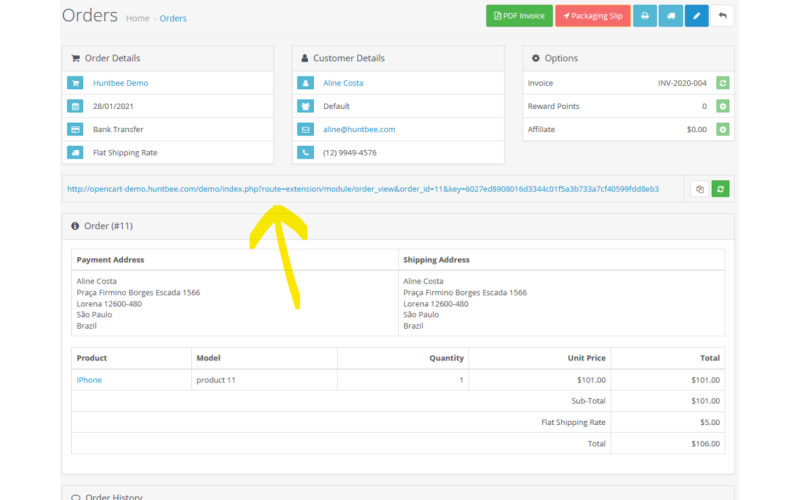Screen dimensions: 800x500
Task: Go back using the return arrow icon
Action: pos(723,16)
